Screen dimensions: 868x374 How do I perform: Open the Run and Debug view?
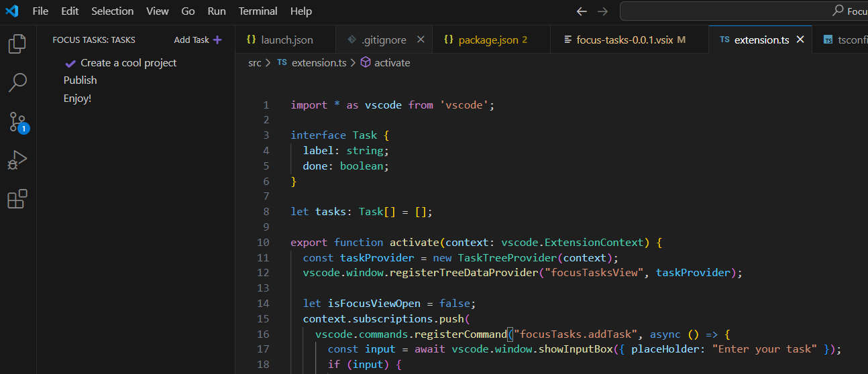click(17, 161)
